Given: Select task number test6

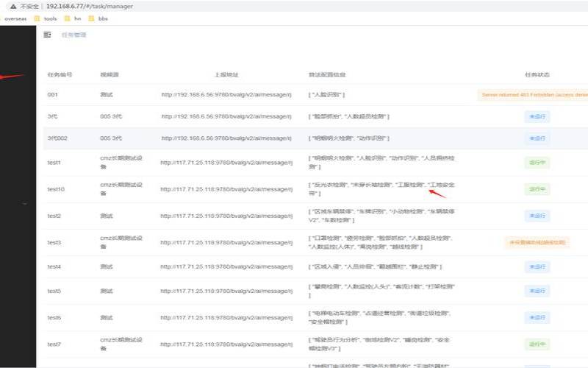Looking at the screenshot, I should pos(54,318).
